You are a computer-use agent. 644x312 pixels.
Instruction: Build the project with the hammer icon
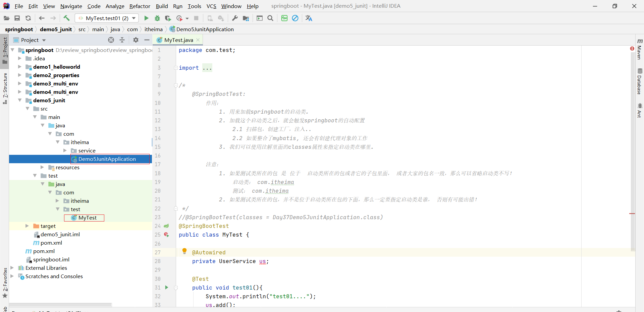click(x=66, y=18)
